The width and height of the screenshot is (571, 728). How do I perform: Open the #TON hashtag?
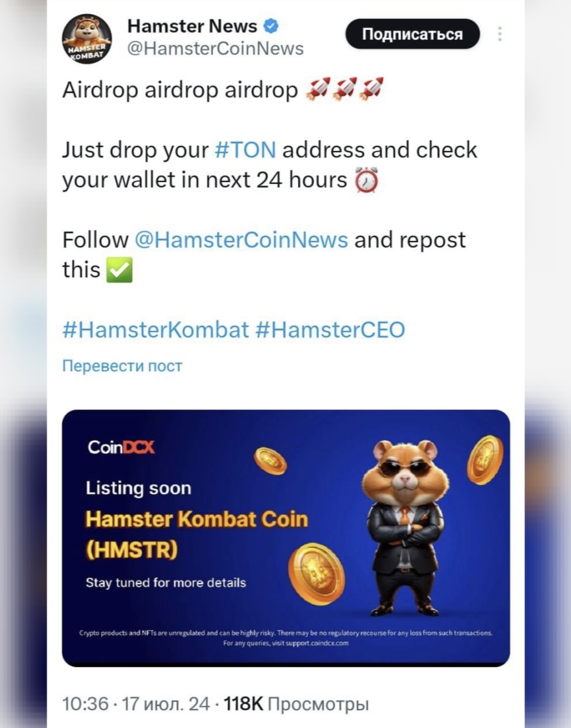point(245,150)
